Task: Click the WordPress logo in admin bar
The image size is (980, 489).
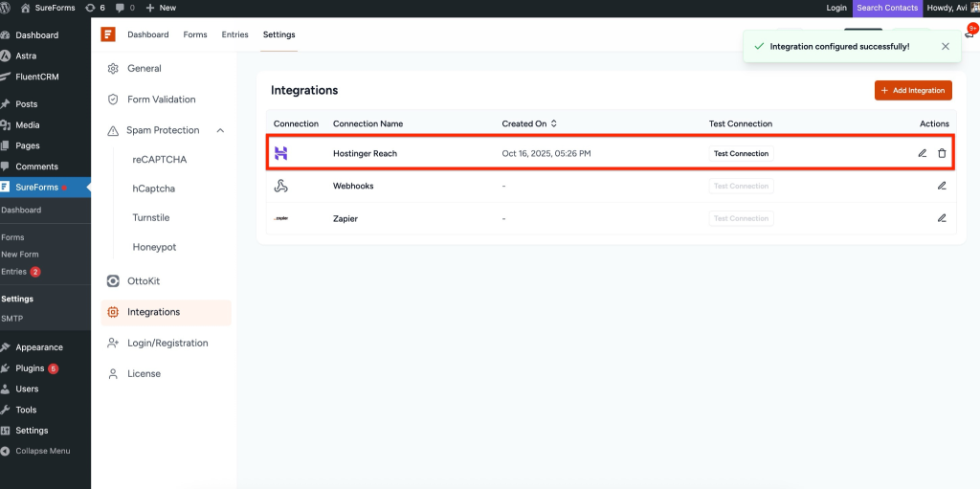Action: 8,8
